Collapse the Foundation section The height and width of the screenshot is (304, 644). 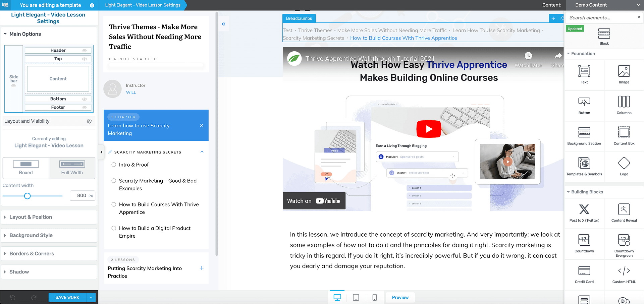click(x=568, y=54)
